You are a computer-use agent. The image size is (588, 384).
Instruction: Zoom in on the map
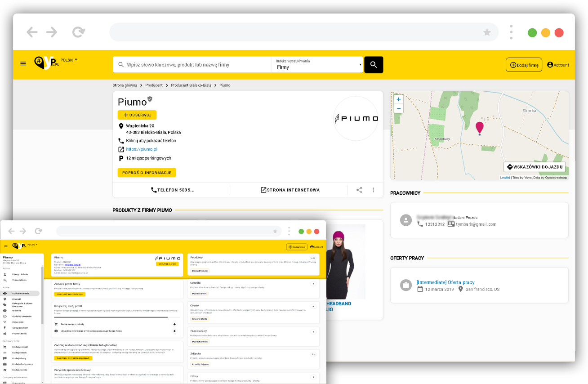pos(398,99)
